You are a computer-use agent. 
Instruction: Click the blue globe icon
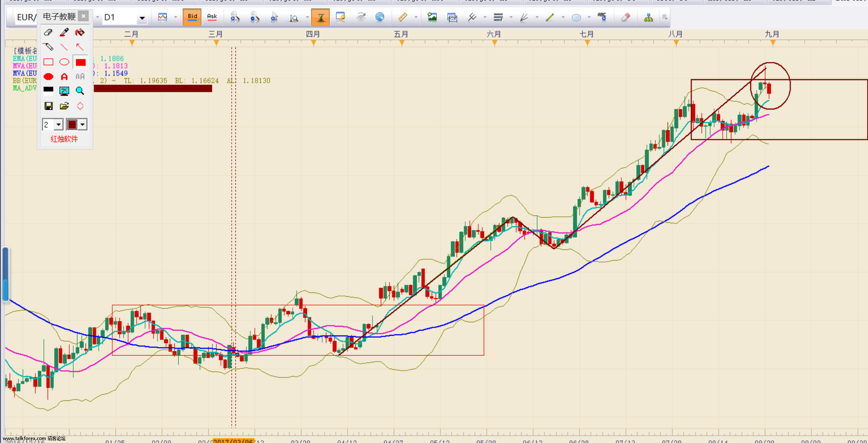tap(380, 17)
